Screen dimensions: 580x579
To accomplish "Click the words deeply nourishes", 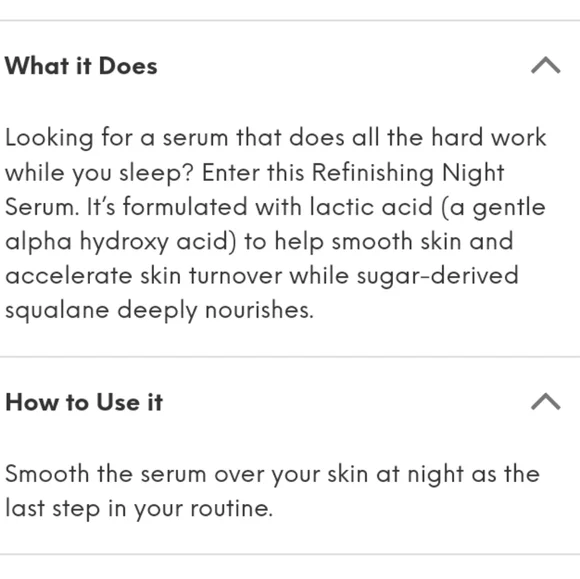I will point(216,311).
